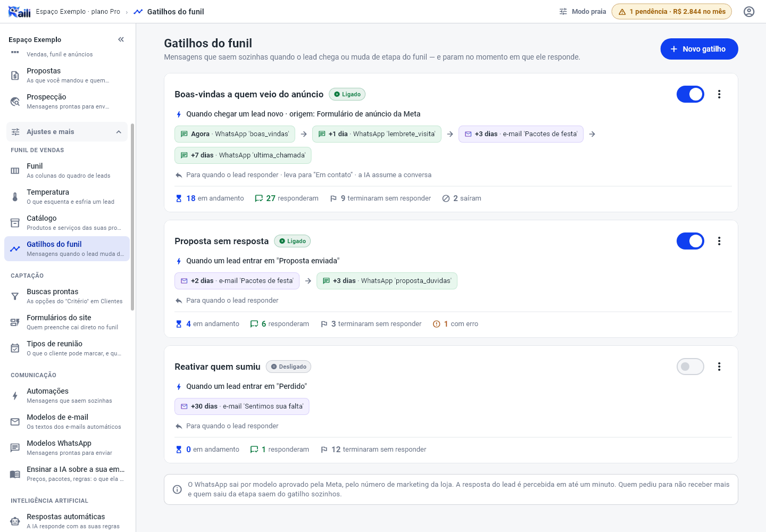This screenshot has height=532, width=766.
Task: Click the '+1 dia WhatsApp lembrete_visita' step
Action: [377, 134]
